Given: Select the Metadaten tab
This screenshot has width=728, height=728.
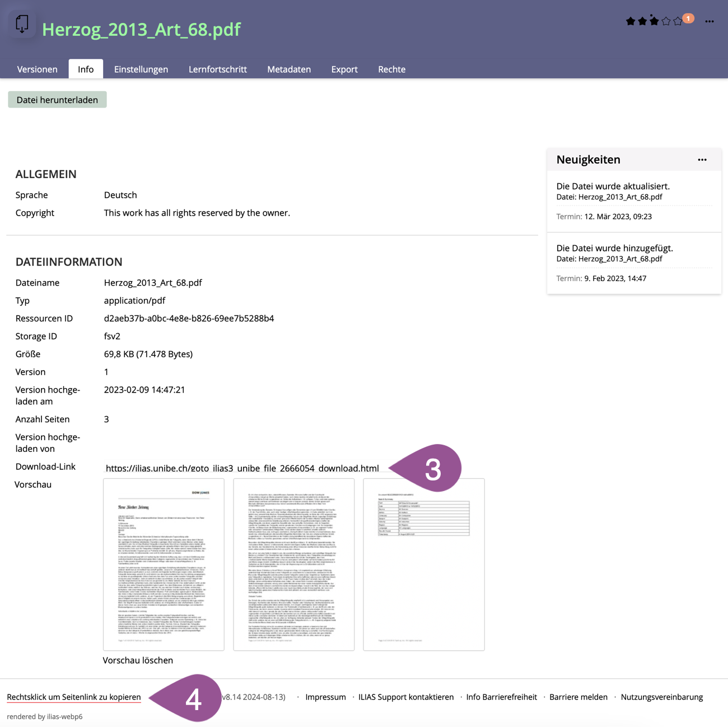Looking at the screenshot, I should (x=289, y=69).
